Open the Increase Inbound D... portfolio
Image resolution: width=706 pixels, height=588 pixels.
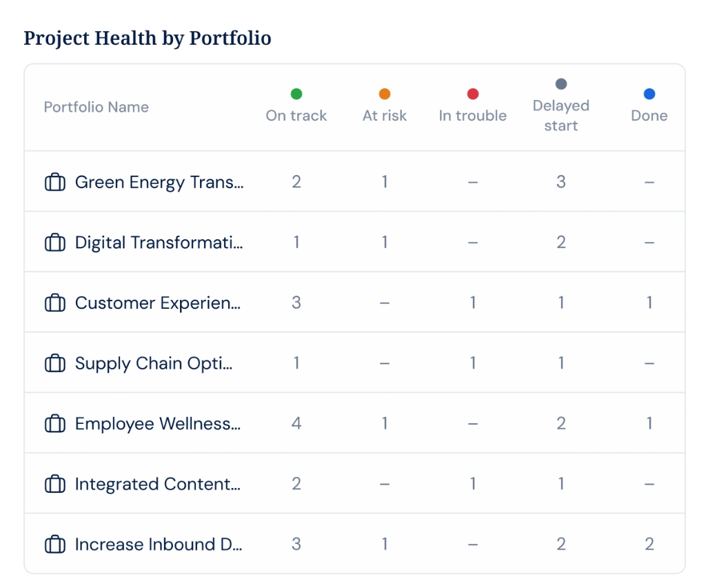coord(159,545)
